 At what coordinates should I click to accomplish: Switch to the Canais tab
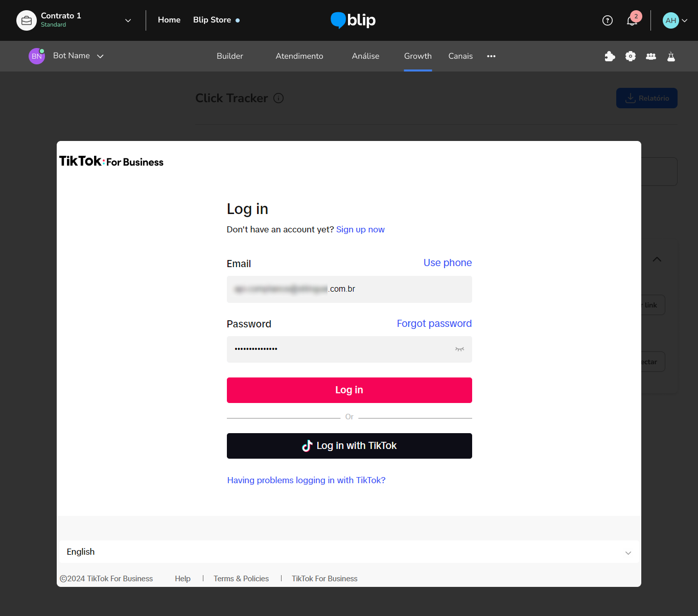point(460,56)
